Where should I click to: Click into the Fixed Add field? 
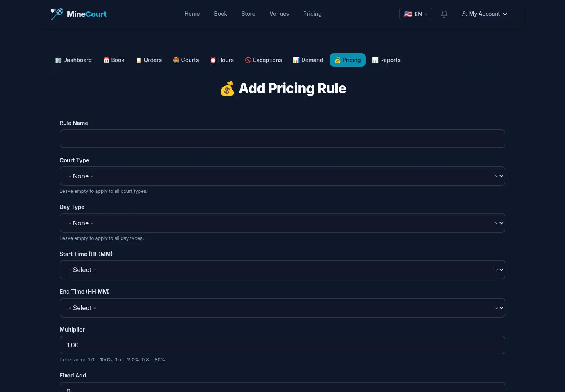282,387
